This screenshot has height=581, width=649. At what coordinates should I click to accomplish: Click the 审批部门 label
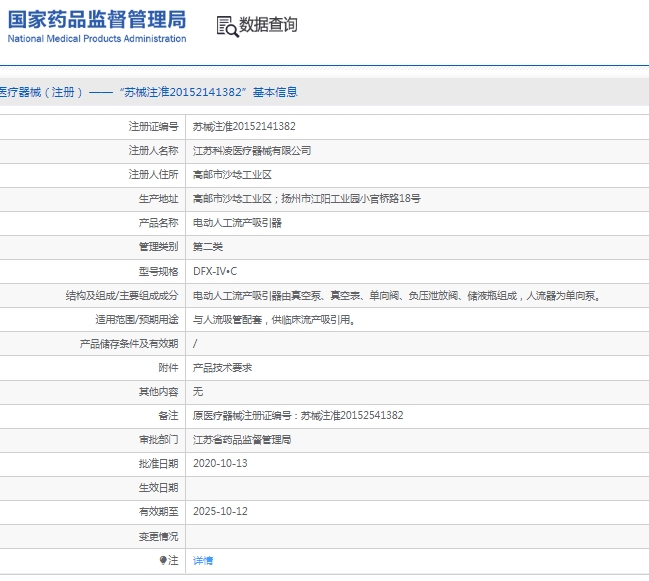pos(158,439)
